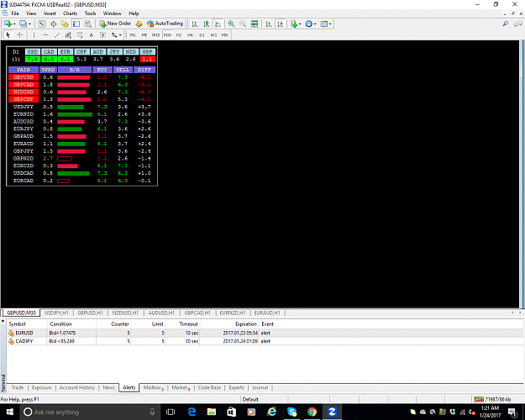Viewport: 525px width, 420px height.
Task: Toggle the Navigator panel
Action: (x=65, y=24)
